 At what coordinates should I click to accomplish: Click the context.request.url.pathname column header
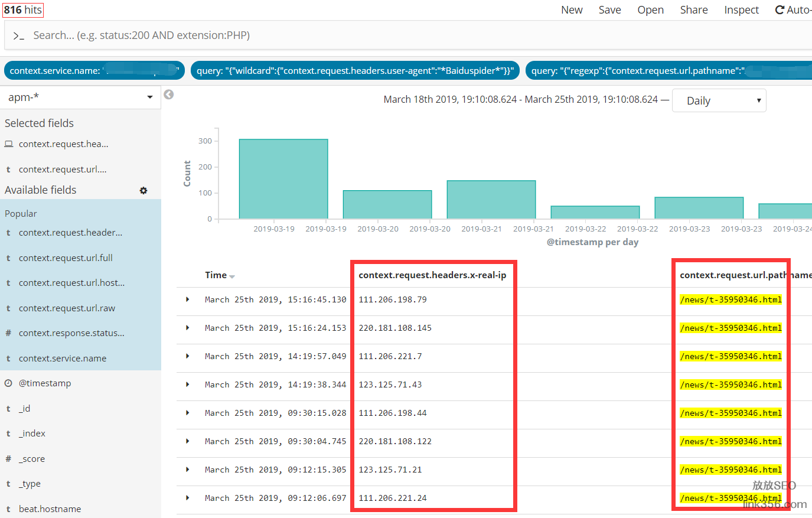point(746,275)
